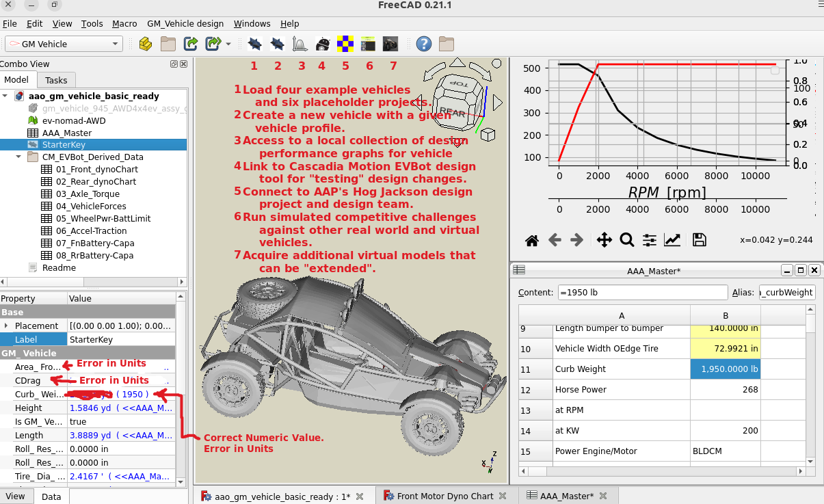The width and height of the screenshot is (824, 504).
Task: Click the motorcycle image toolbar icon
Action: point(390,44)
